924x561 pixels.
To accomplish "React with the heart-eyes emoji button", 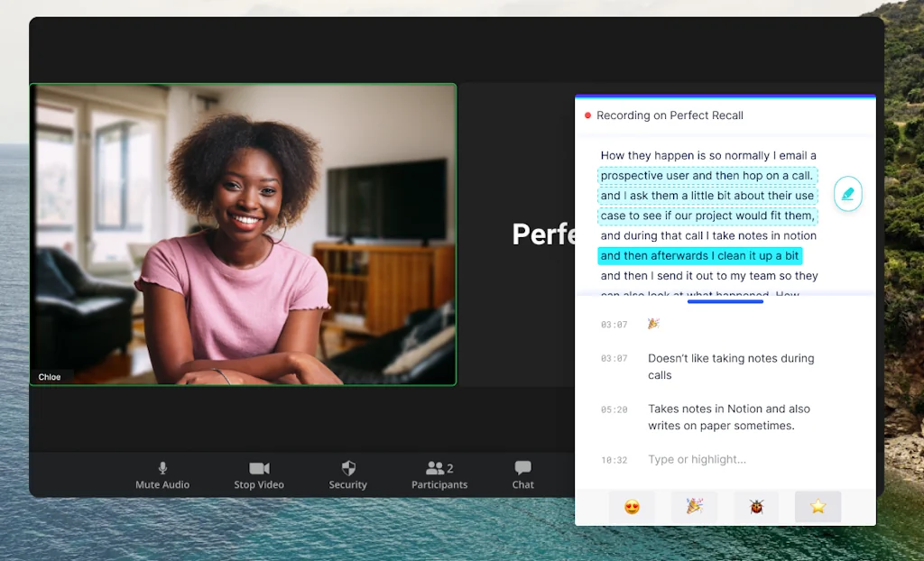I will click(x=632, y=507).
